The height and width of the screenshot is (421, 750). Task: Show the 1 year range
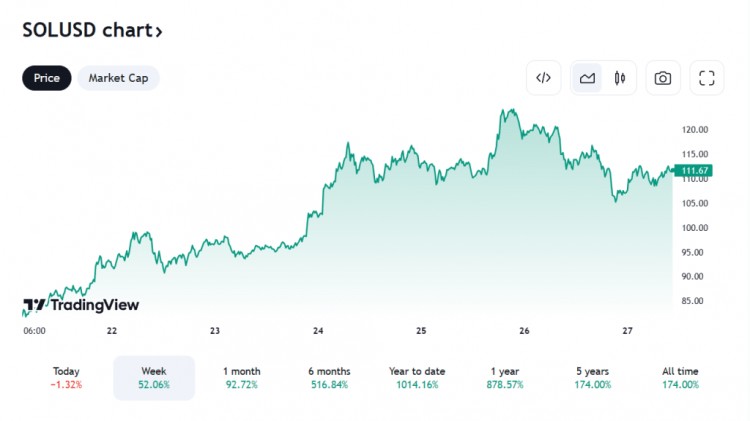tap(505, 377)
